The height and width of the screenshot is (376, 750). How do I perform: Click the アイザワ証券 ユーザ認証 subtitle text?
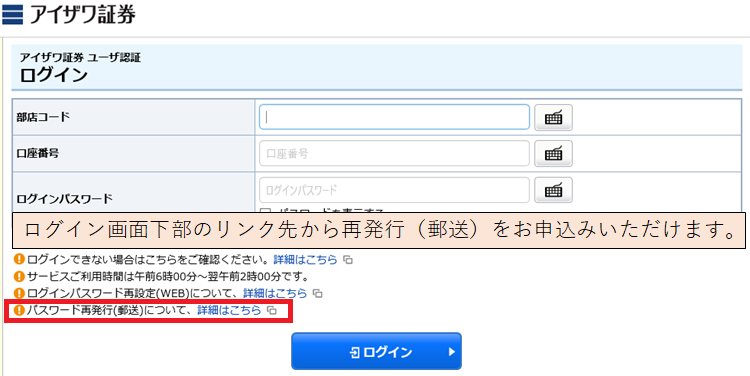pyautogui.click(x=80, y=58)
